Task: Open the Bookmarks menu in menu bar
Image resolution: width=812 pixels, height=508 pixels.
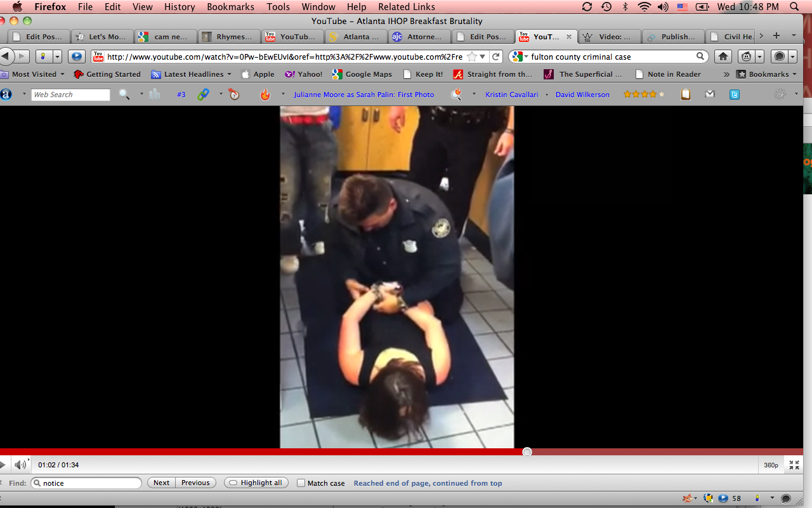Action: point(230,7)
